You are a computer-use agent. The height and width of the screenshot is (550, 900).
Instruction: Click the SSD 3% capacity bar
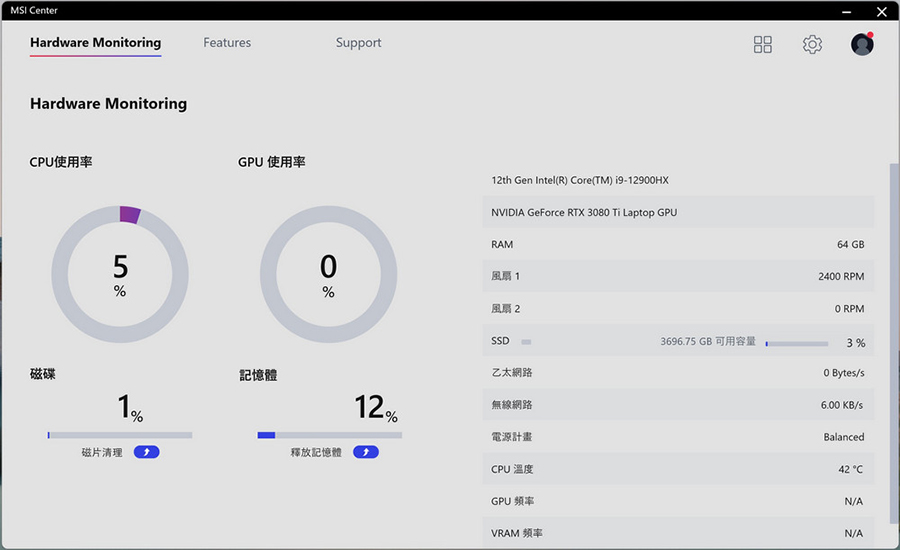pyautogui.click(x=797, y=343)
